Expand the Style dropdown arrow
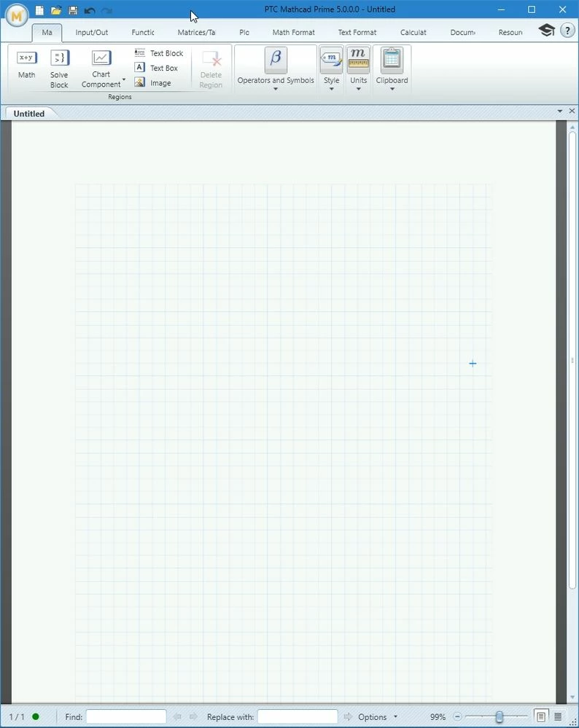The width and height of the screenshot is (579, 728). [x=331, y=89]
